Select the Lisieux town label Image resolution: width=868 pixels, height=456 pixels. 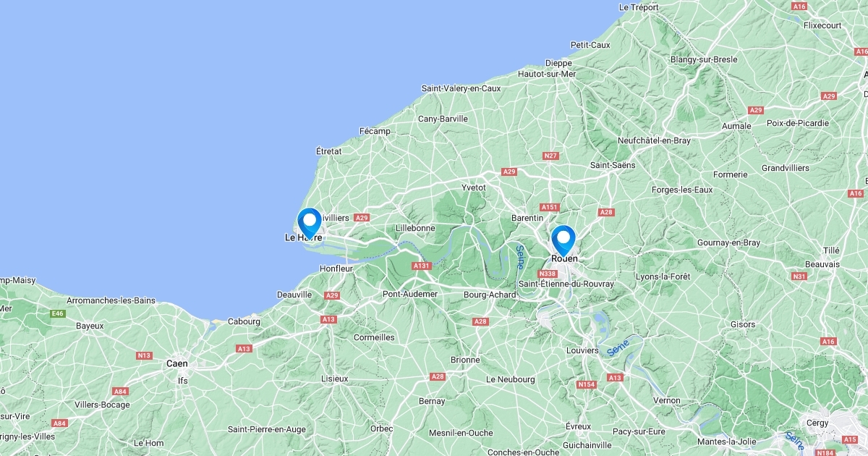tap(335, 379)
